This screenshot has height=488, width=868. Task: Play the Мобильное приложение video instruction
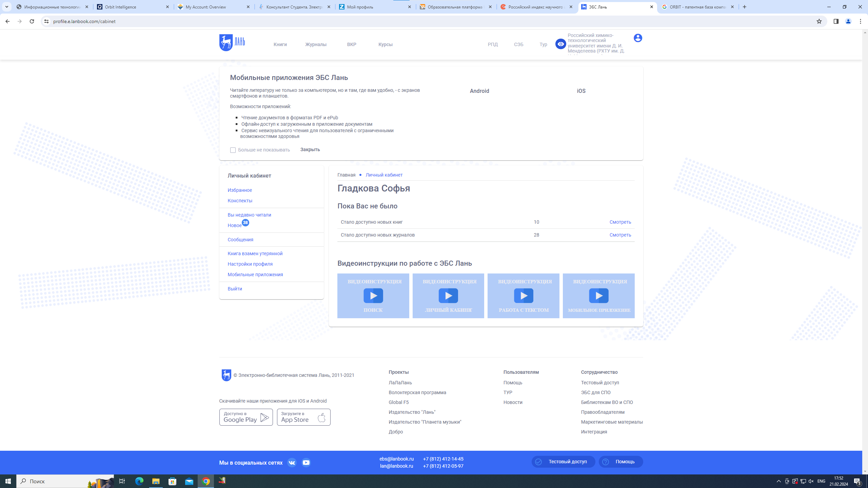click(598, 296)
